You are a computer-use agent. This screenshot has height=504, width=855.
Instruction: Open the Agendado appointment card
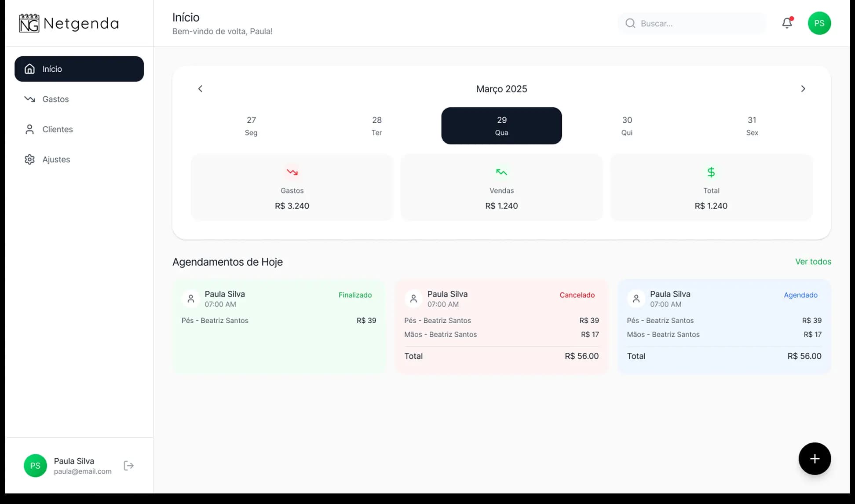724,326
